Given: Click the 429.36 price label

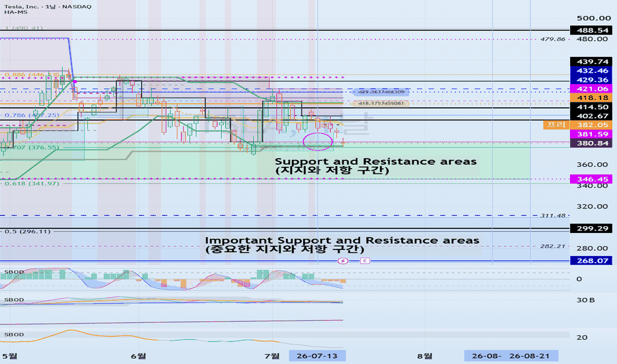Looking at the screenshot, I should pos(591,80).
